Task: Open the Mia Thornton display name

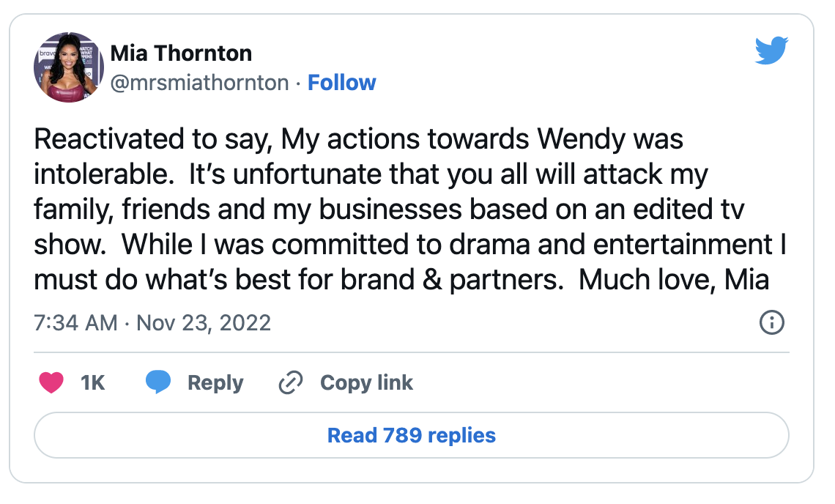Action: (181, 53)
